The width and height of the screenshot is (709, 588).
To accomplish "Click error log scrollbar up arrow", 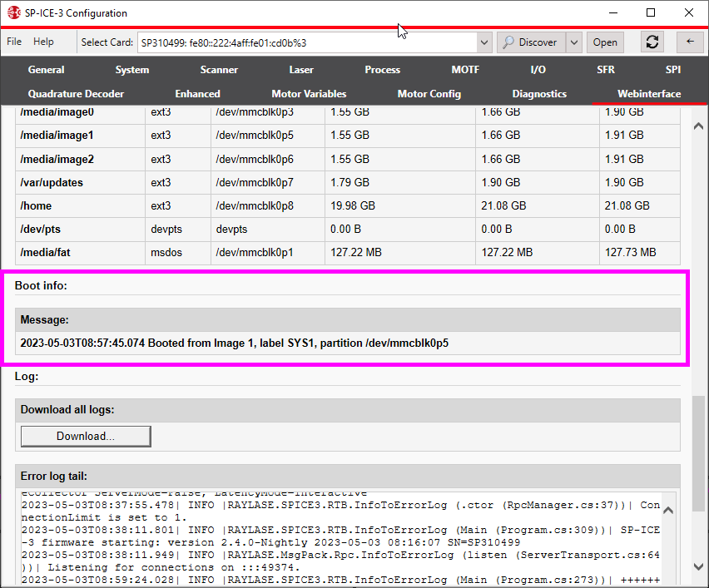I will (668, 511).
